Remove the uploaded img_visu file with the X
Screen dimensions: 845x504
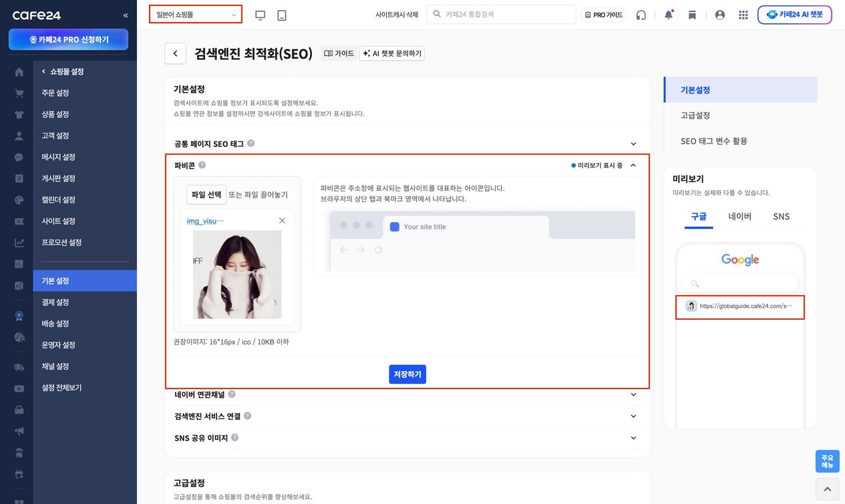tap(282, 220)
